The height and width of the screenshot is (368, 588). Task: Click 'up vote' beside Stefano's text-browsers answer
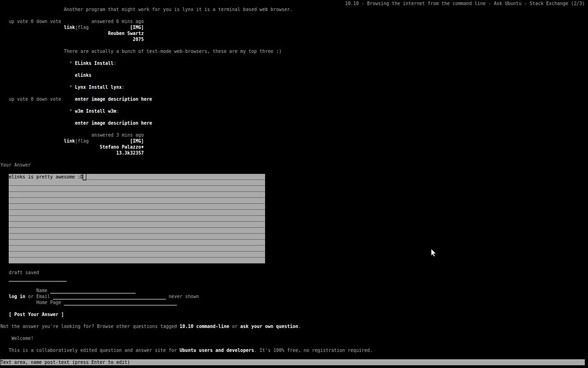[x=18, y=99]
